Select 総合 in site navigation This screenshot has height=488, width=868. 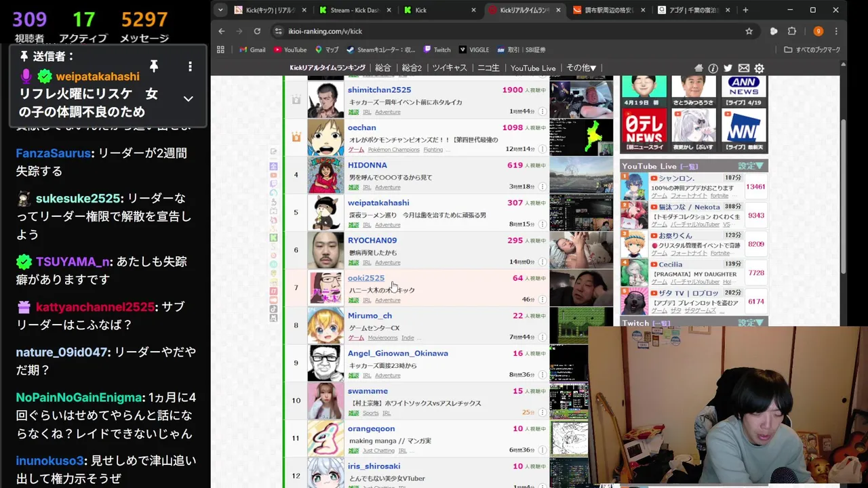383,68
